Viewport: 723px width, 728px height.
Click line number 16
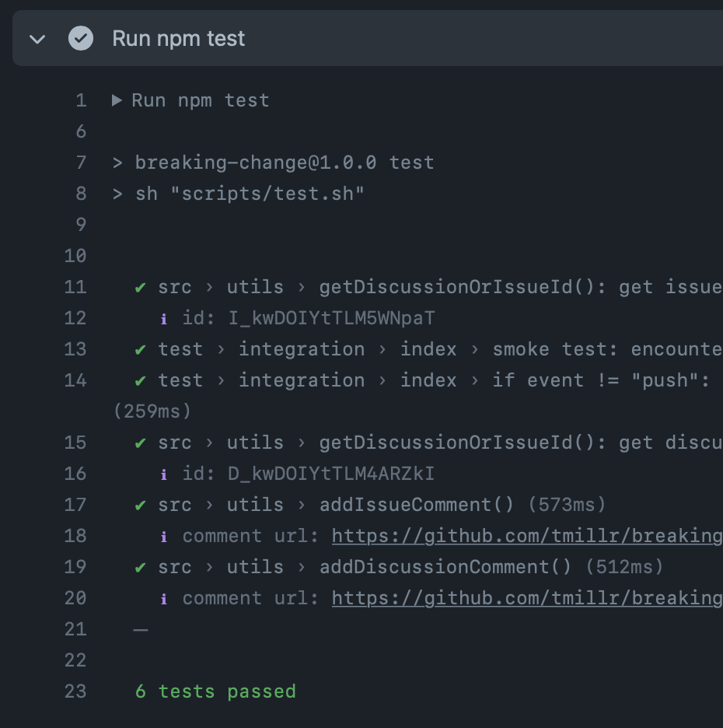pos(75,474)
